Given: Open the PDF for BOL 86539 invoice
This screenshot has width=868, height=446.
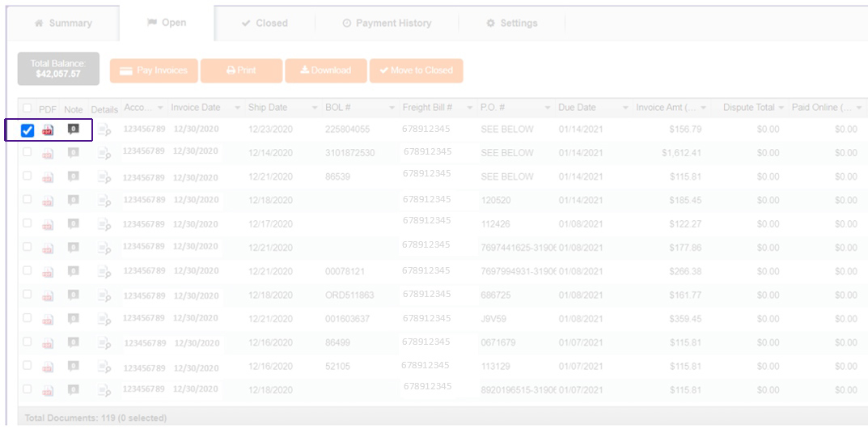Looking at the screenshot, I should coord(49,177).
